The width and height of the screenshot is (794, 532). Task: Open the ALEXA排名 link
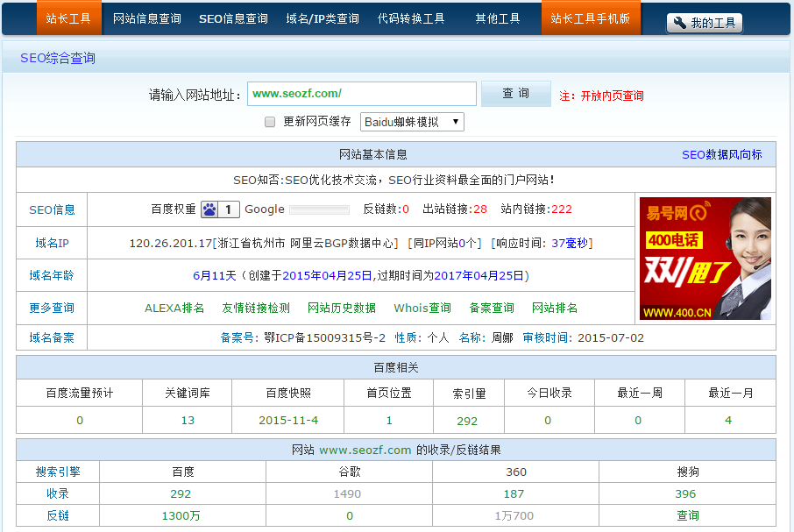(174, 308)
